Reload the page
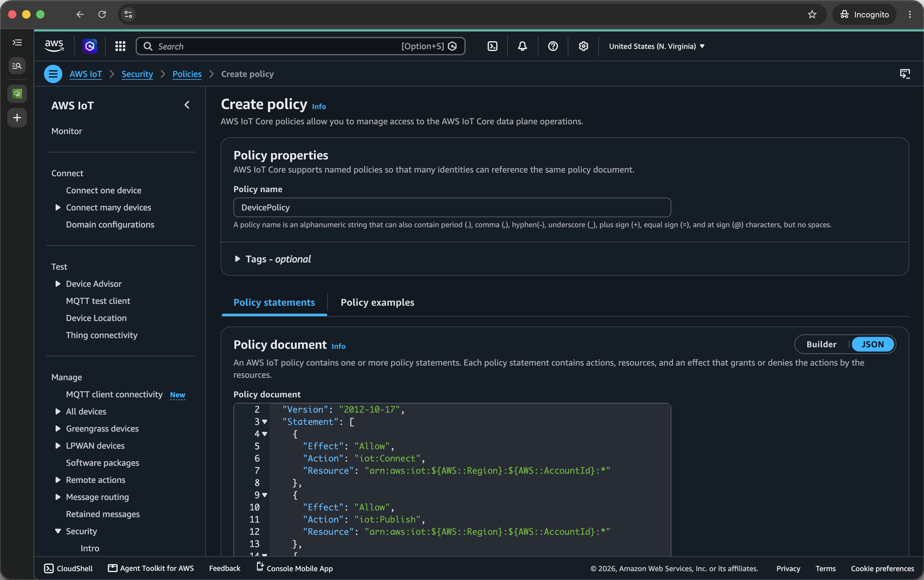924x580 pixels. (x=102, y=14)
